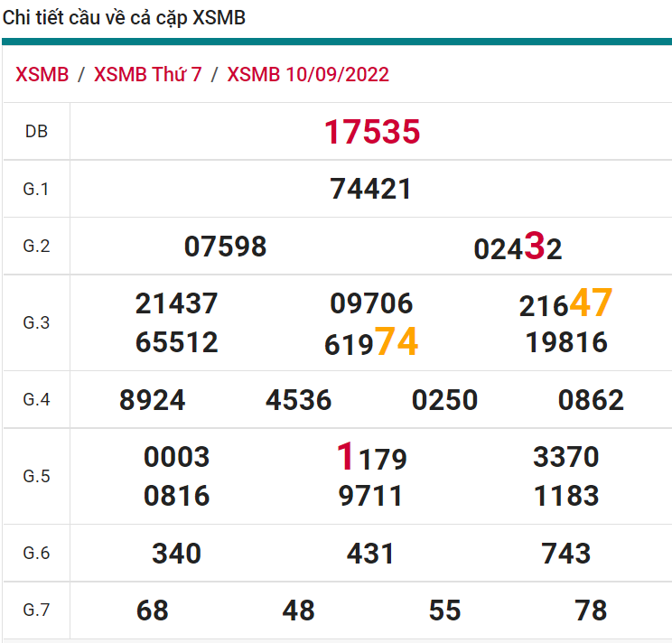Select the G.5 number 9711
This screenshot has height=643, width=672.
pyautogui.click(x=371, y=496)
